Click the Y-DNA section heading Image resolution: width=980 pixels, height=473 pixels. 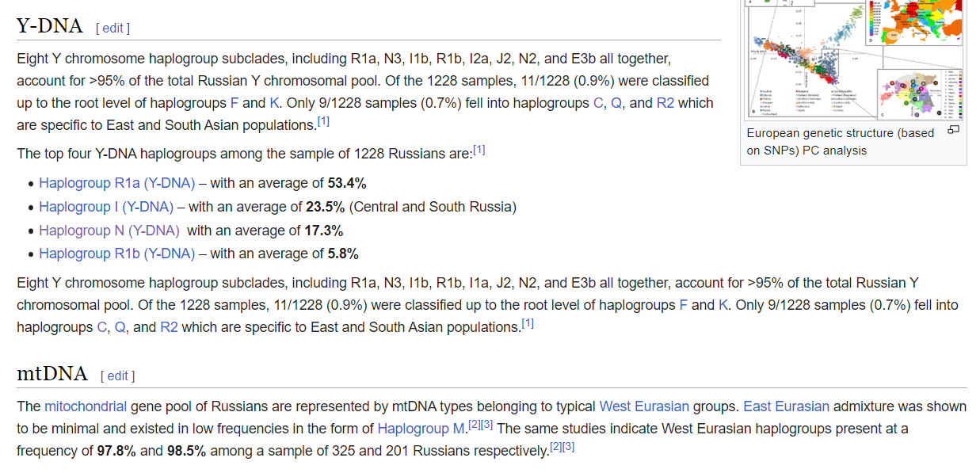pyautogui.click(x=50, y=26)
